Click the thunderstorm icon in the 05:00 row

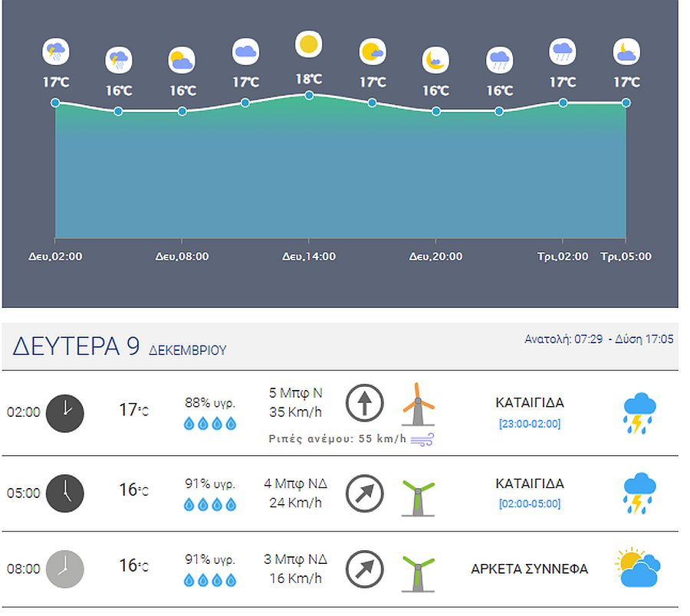click(639, 493)
